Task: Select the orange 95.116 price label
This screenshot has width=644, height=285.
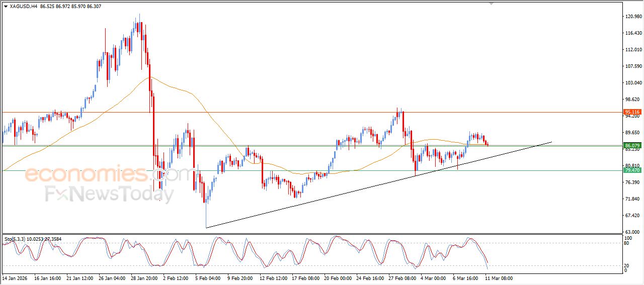Action: coord(632,112)
